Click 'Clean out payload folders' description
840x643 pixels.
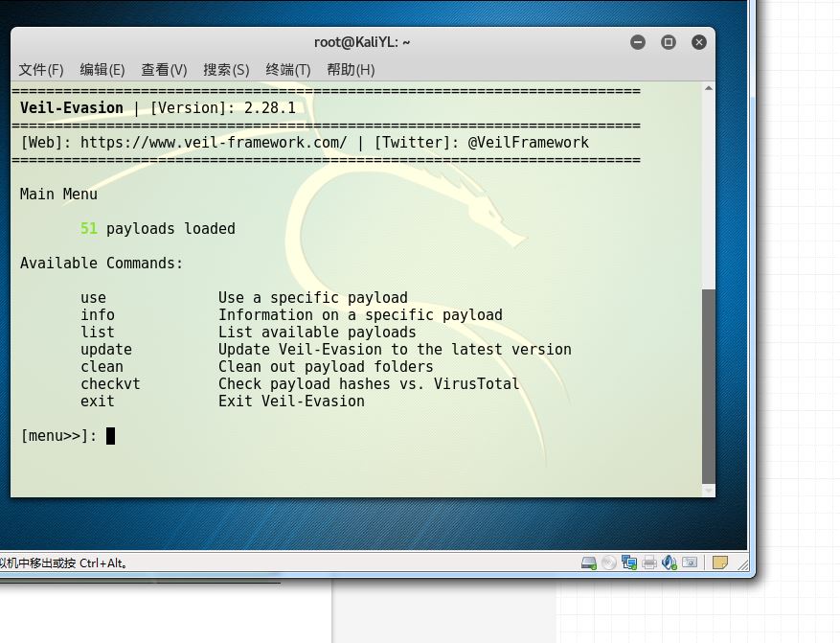tap(326, 367)
